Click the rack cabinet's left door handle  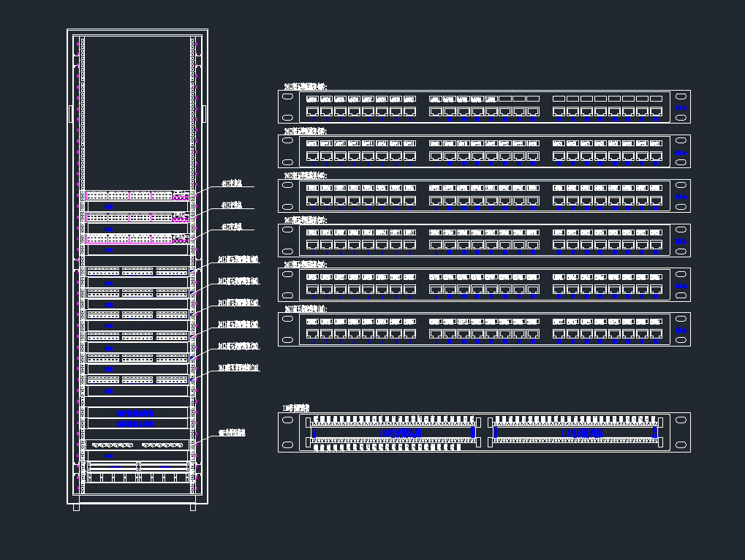pyautogui.click(x=70, y=114)
